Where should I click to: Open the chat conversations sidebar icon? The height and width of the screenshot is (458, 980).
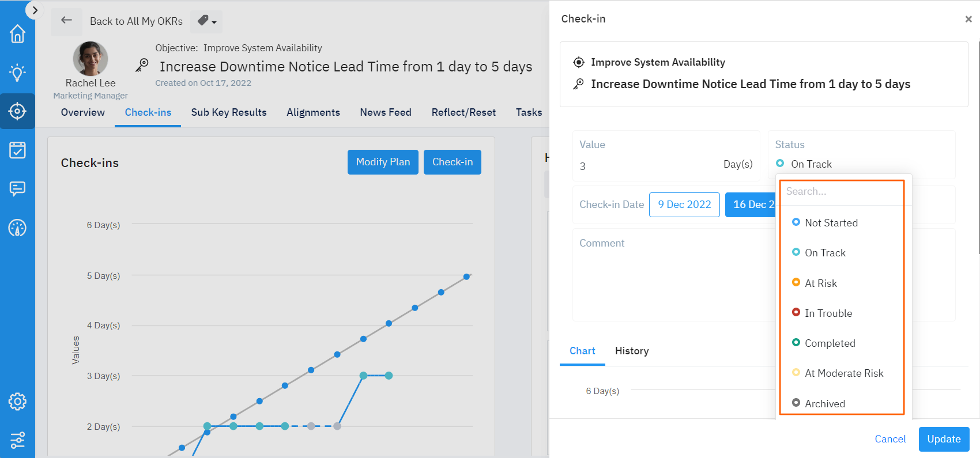point(17,189)
